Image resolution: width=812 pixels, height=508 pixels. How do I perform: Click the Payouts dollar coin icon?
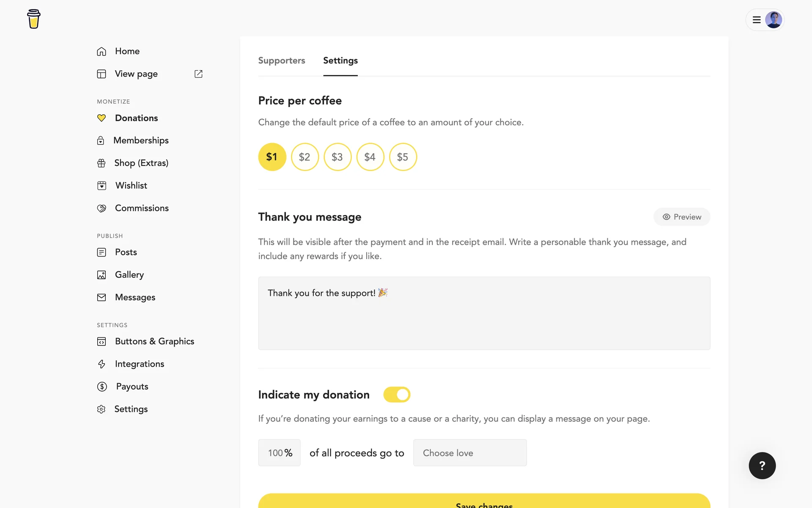click(102, 387)
